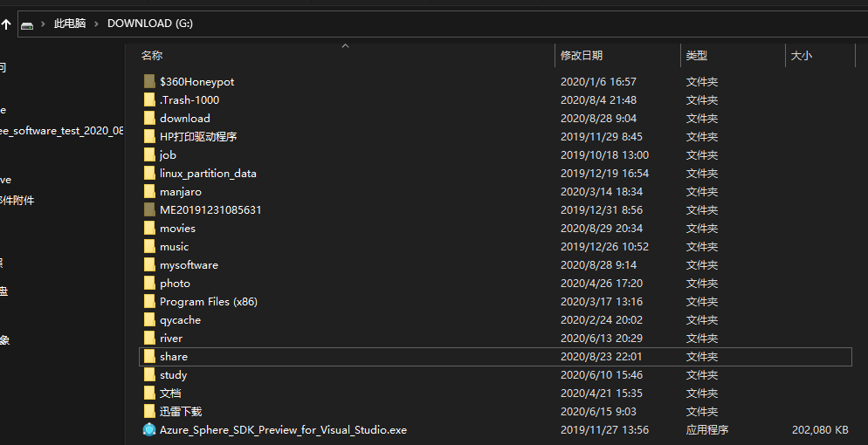868x445 pixels.
Task: Click the linux_partition_data folder icon
Action: coord(149,174)
